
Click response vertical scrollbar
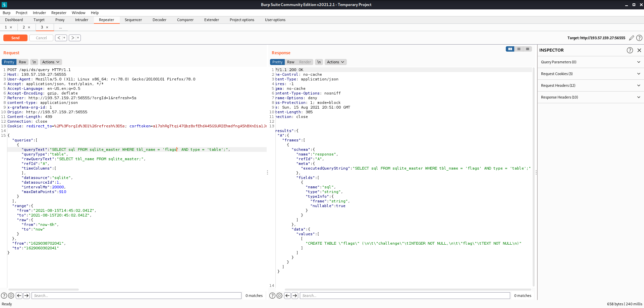point(533,177)
